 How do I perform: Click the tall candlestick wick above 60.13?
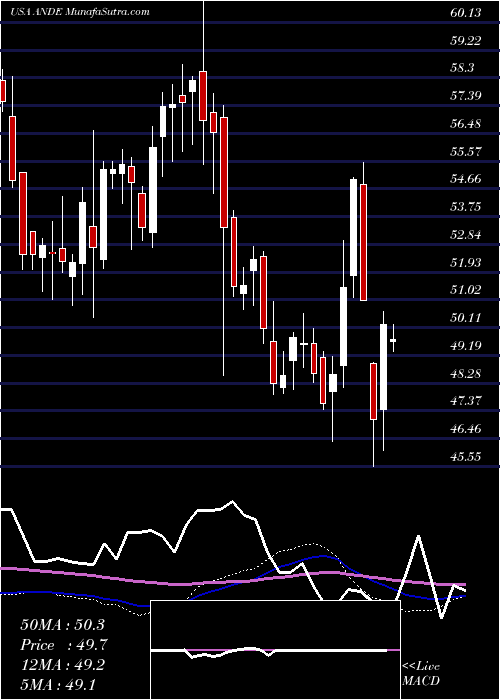203,36
